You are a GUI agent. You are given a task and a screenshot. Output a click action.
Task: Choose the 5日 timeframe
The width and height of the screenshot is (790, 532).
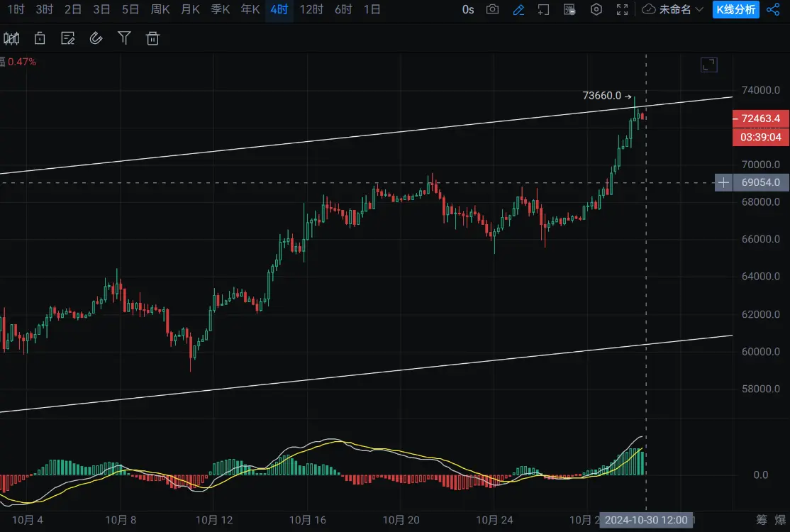point(130,9)
